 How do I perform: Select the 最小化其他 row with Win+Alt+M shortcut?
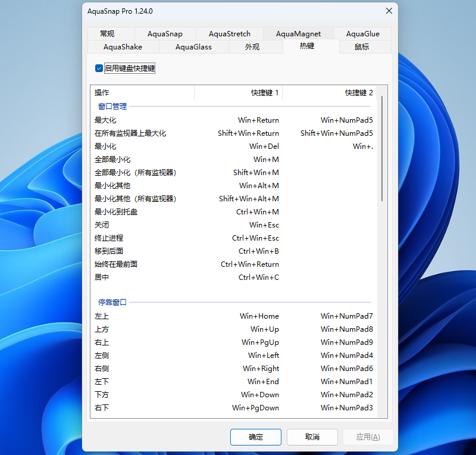point(234,185)
